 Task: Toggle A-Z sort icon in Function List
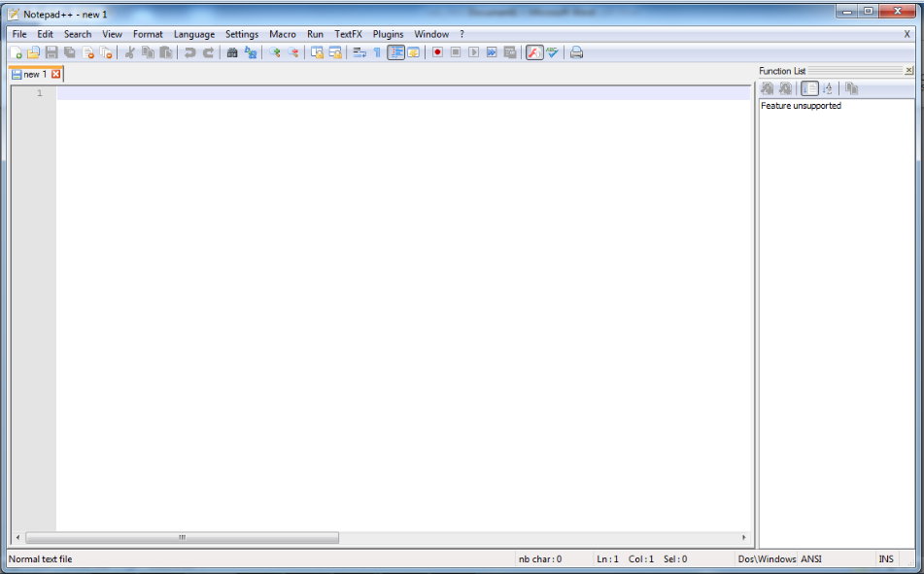[x=828, y=88]
